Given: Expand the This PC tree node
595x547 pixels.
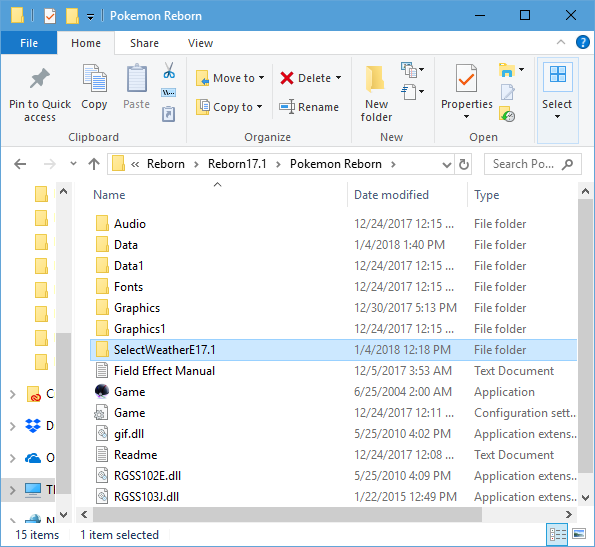Looking at the screenshot, I should (x=12, y=490).
